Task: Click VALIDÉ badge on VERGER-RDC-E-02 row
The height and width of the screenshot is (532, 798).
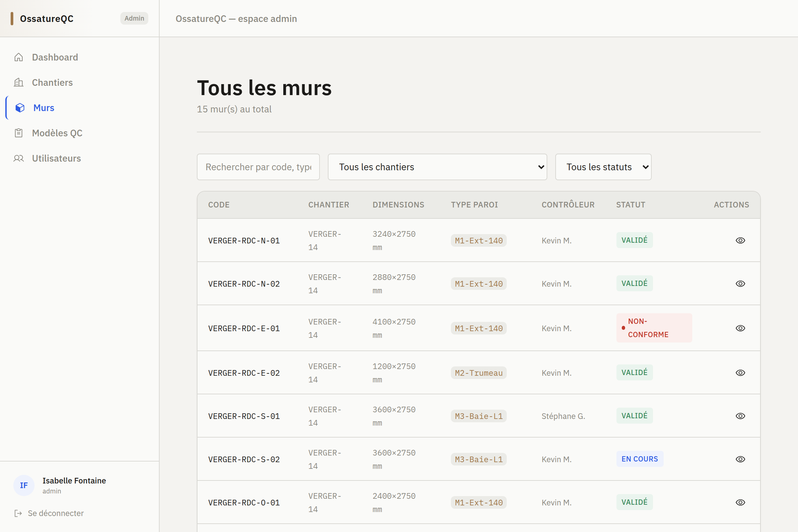Action: (x=634, y=372)
